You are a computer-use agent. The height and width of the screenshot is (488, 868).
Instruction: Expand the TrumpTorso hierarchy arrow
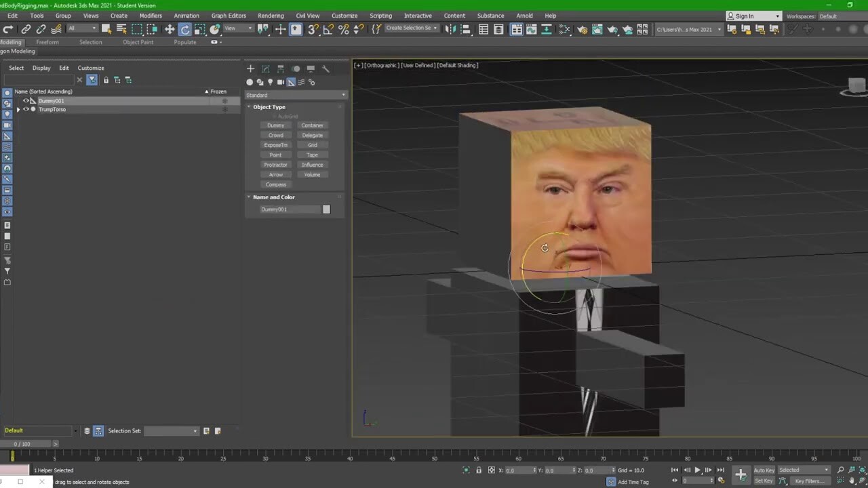tap(18, 109)
